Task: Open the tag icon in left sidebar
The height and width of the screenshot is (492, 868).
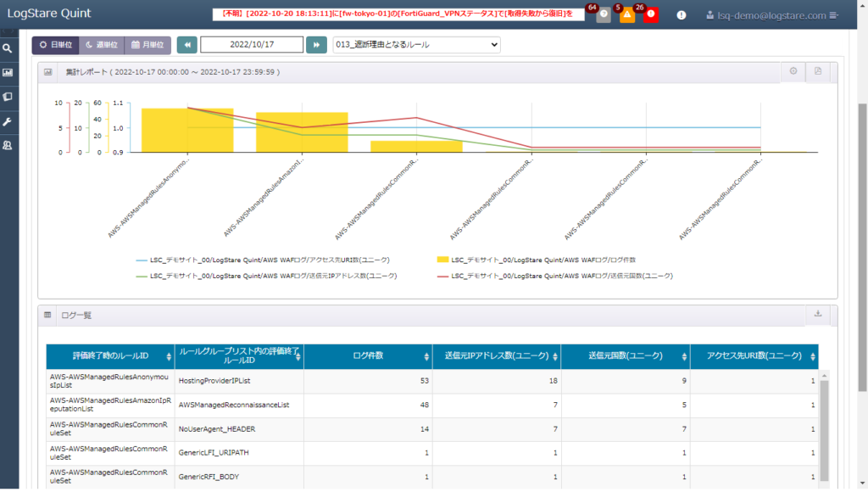Action: coord(7,97)
